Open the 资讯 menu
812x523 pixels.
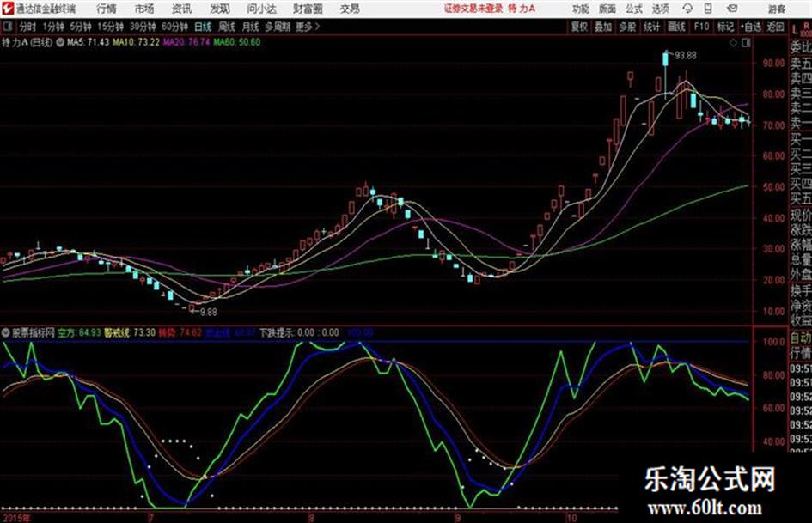(x=181, y=9)
